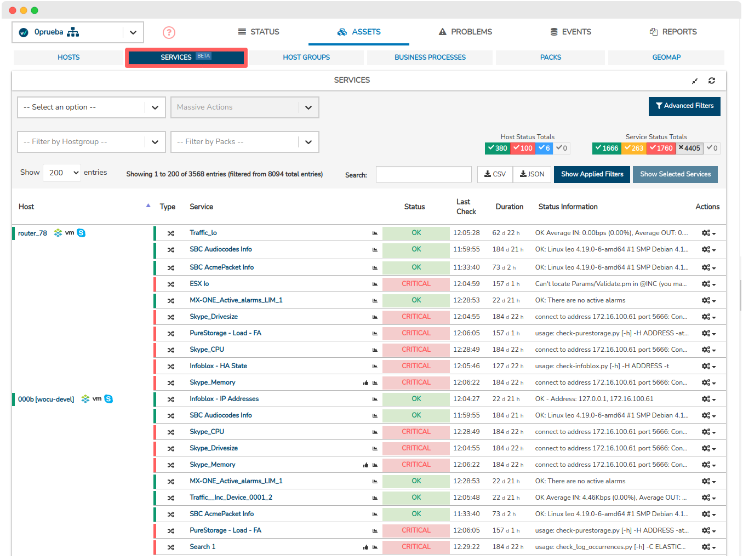Open the Select an option dropdown

(x=92, y=107)
